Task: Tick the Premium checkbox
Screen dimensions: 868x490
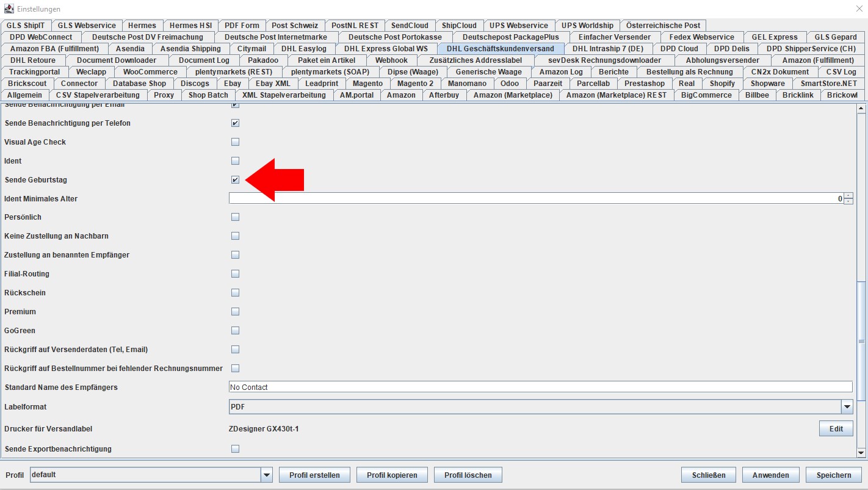Action: tap(235, 312)
